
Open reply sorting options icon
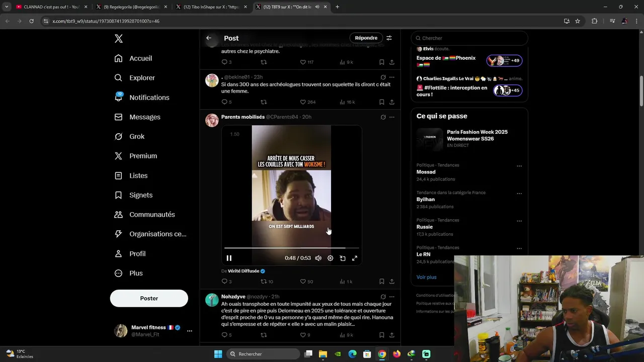389,38
